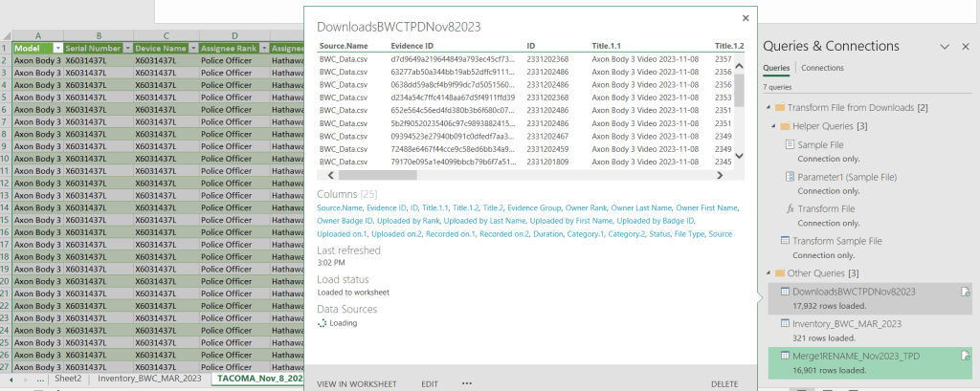Open the Queries & Connections pane options arrow
Viewport: 980px width, 391px height.
944,45
